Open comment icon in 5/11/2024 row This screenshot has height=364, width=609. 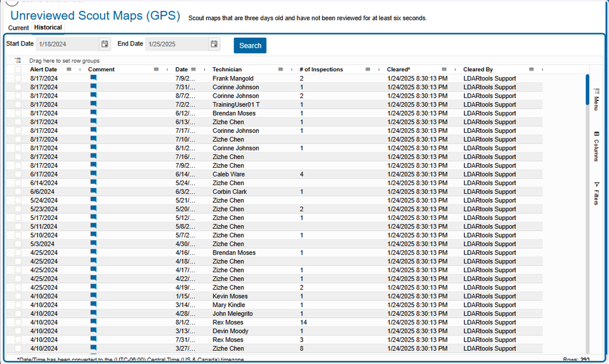click(x=93, y=226)
